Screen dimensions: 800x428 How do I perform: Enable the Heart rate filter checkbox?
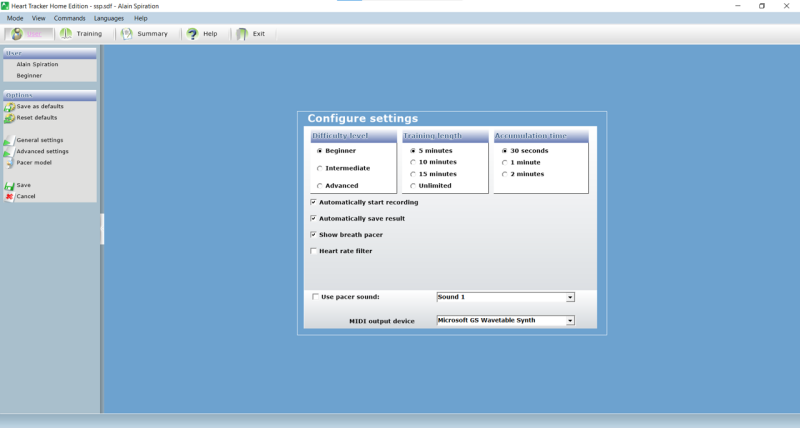pyautogui.click(x=313, y=251)
